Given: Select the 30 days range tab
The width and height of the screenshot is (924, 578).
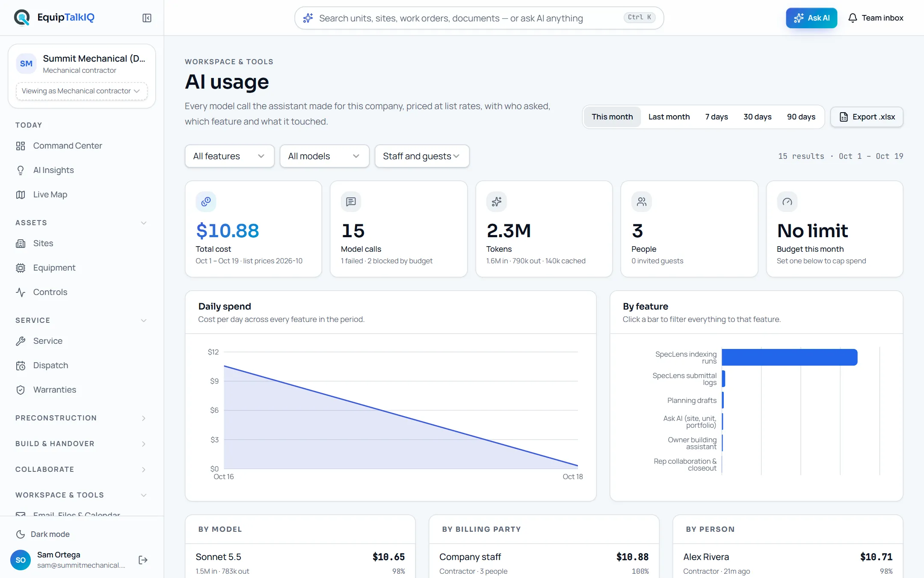Looking at the screenshot, I should pos(757,117).
